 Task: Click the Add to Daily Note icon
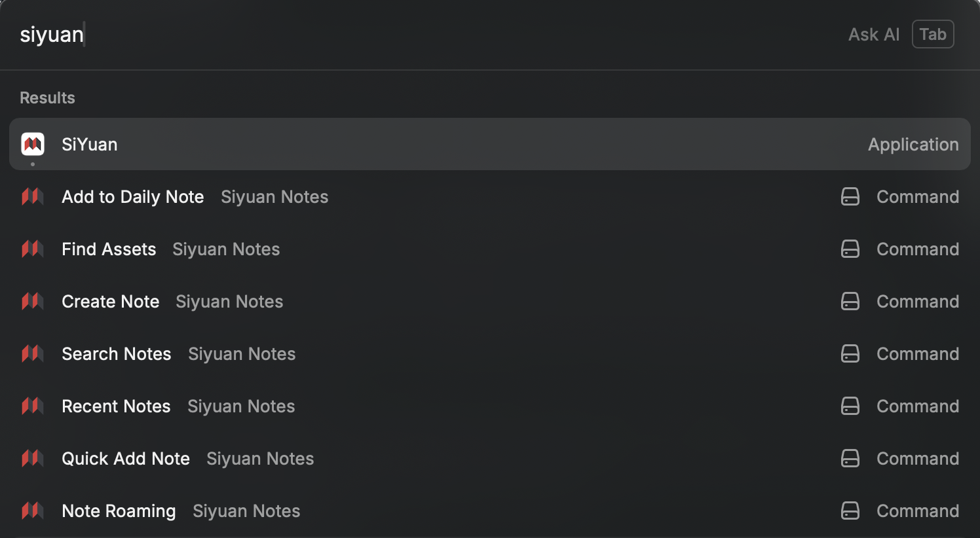[33, 196]
